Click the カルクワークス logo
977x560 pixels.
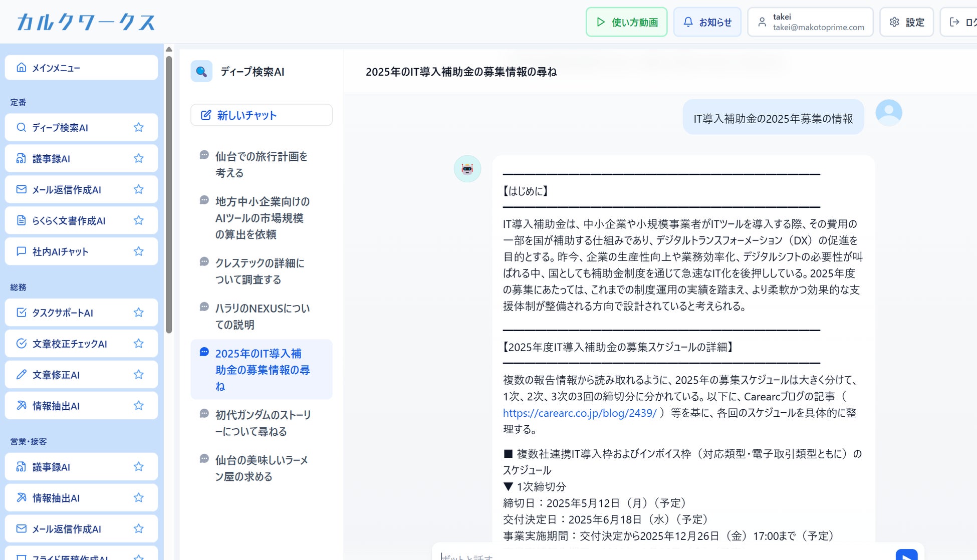86,22
